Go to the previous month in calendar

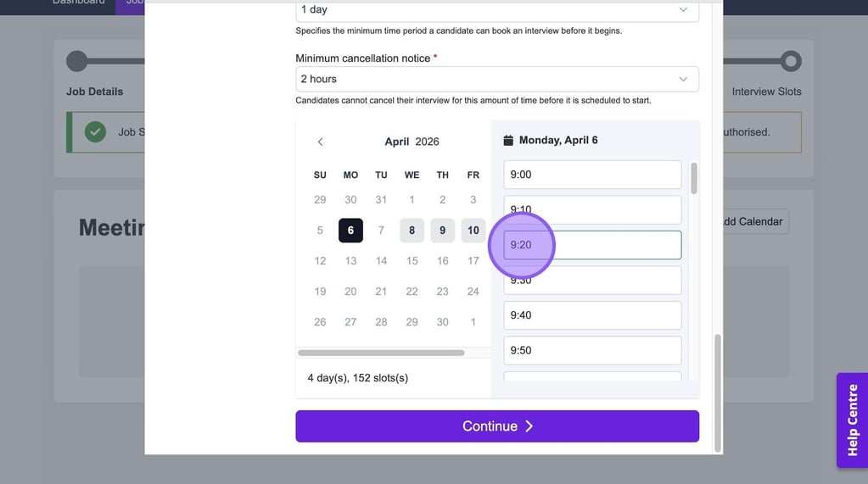(320, 142)
